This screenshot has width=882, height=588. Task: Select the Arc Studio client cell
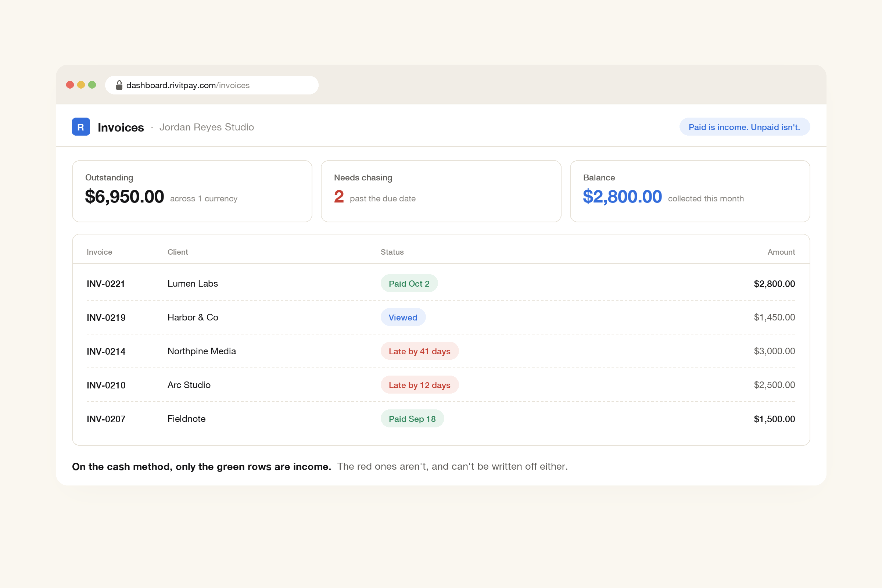tap(189, 385)
